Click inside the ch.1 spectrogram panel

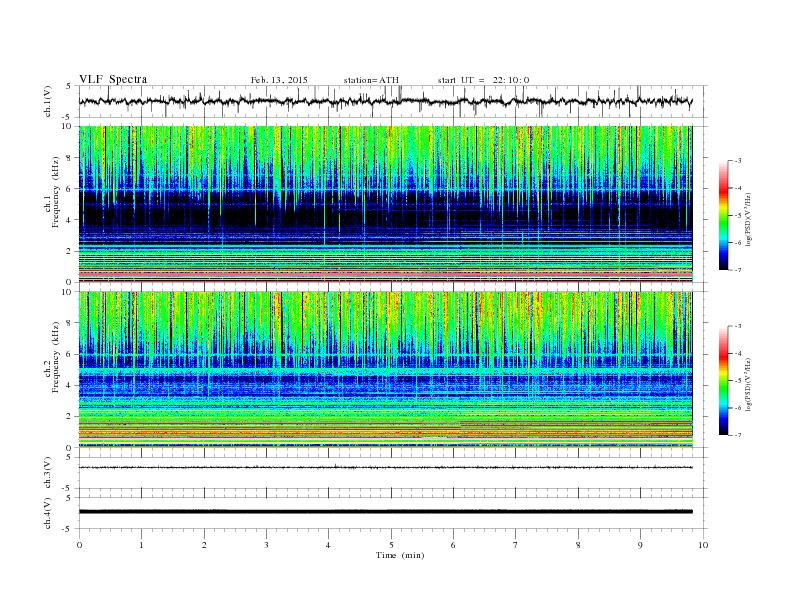385,204
